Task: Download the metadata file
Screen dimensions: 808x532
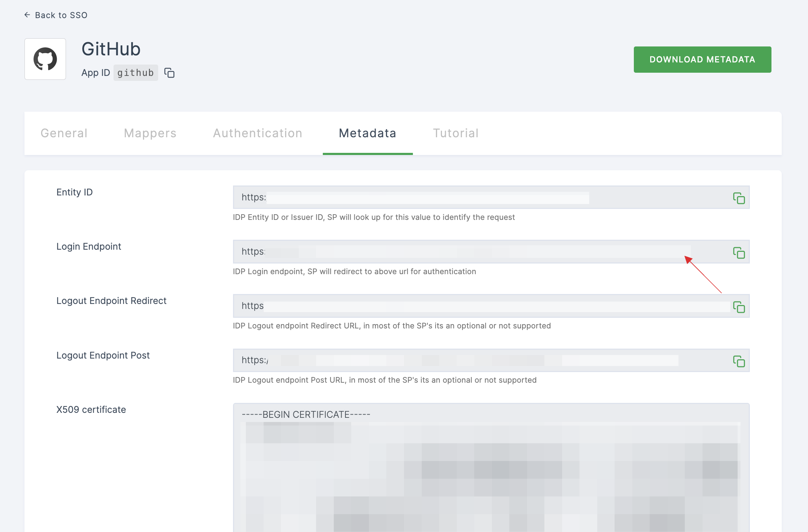Action: pos(702,59)
